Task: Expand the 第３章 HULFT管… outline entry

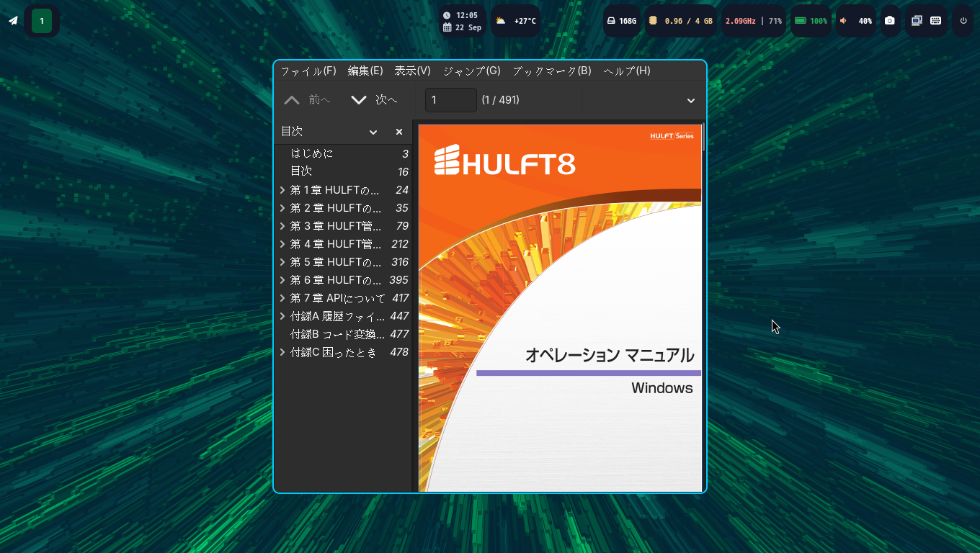Action: 282,226
